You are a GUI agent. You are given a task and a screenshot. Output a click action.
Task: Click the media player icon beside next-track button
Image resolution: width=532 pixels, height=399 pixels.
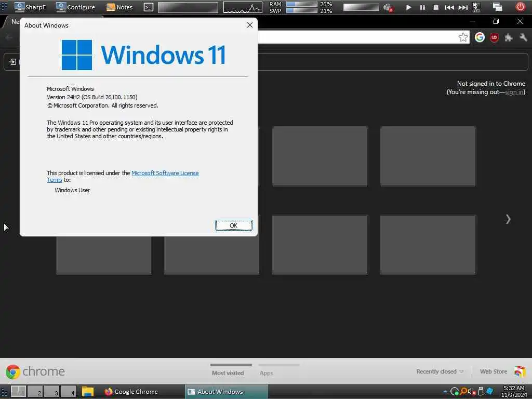coord(476,7)
